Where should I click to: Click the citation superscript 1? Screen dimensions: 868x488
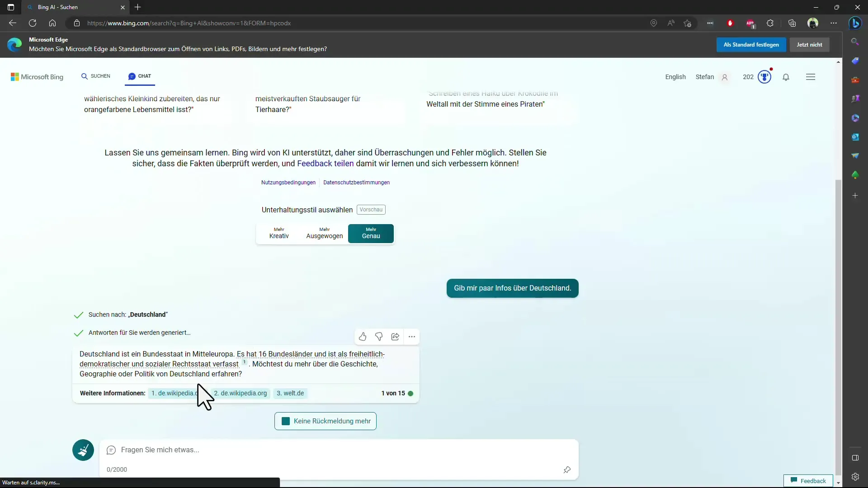point(244,362)
